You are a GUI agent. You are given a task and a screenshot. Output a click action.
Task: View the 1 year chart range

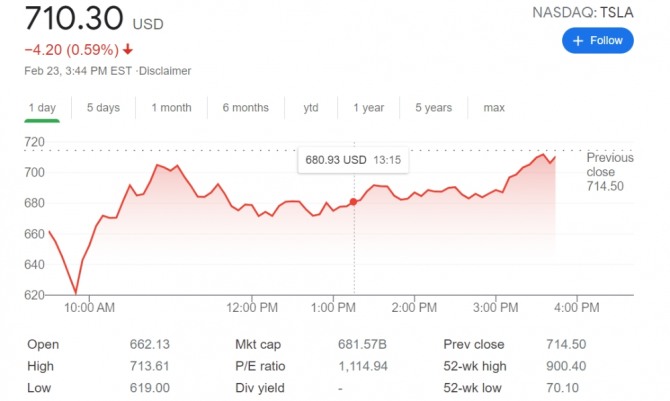pyautogui.click(x=368, y=107)
